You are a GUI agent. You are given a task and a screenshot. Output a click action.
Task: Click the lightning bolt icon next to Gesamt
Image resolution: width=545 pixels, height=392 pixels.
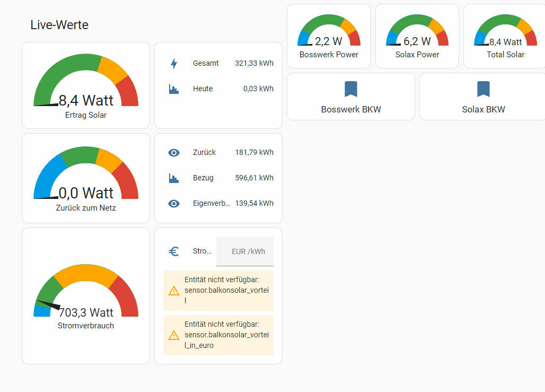(174, 64)
